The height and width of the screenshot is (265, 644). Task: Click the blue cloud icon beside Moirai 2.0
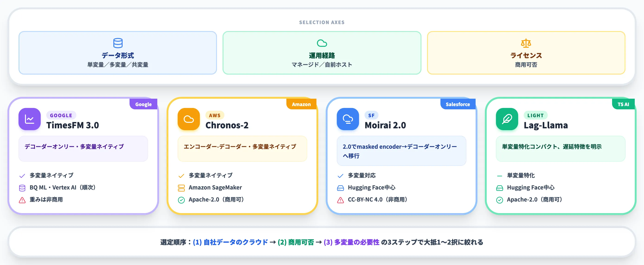[347, 119]
